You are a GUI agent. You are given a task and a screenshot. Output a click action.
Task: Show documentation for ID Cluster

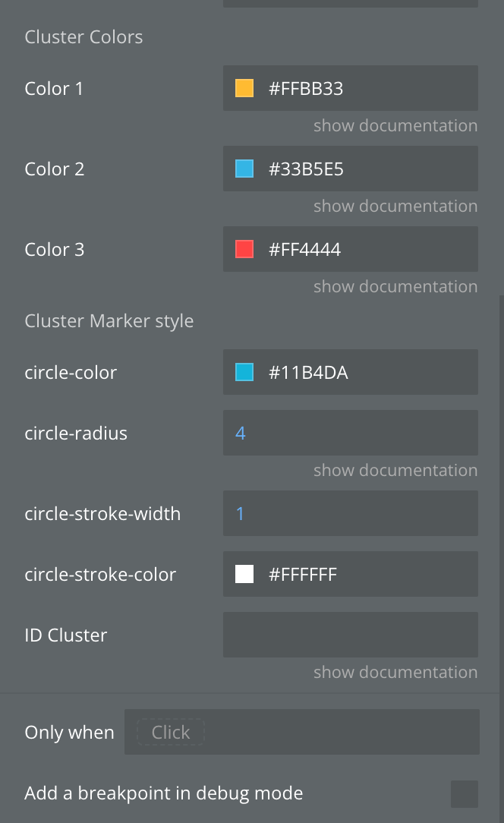tap(395, 673)
